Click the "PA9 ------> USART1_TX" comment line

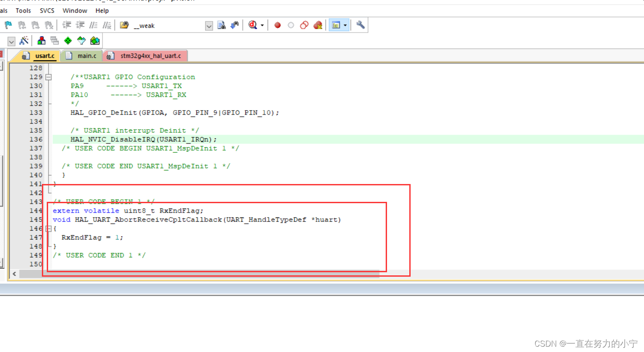coord(126,86)
